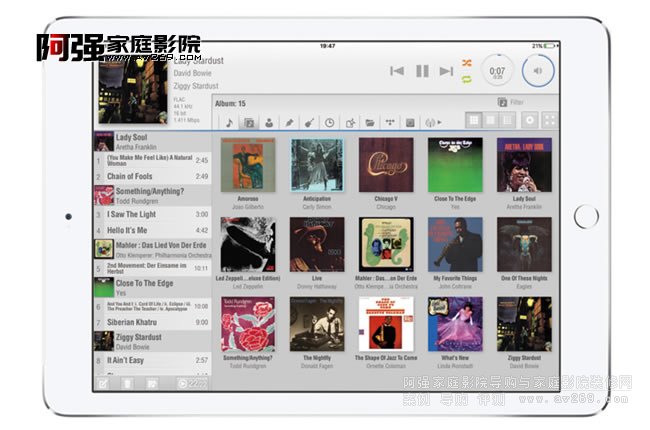The width and height of the screenshot is (650, 430).
Task: Toggle repeat mode
Action: click(x=466, y=79)
